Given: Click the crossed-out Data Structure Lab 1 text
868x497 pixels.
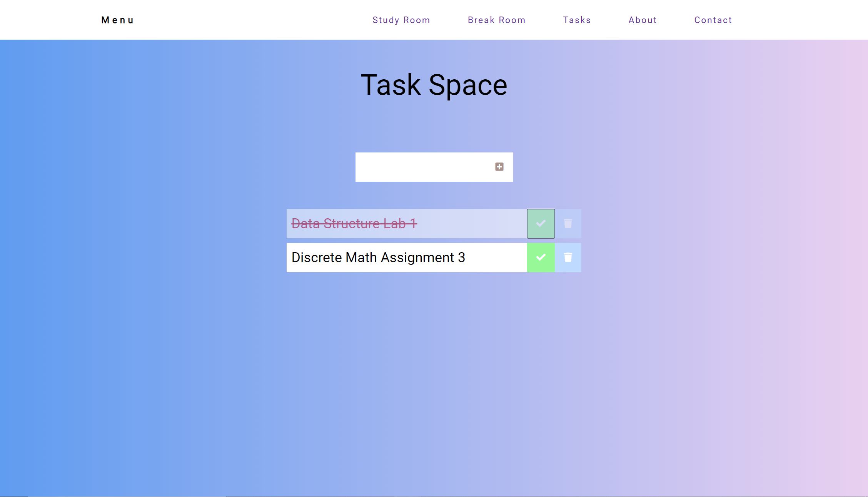Looking at the screenshot, I should click(x=354, y=223).
